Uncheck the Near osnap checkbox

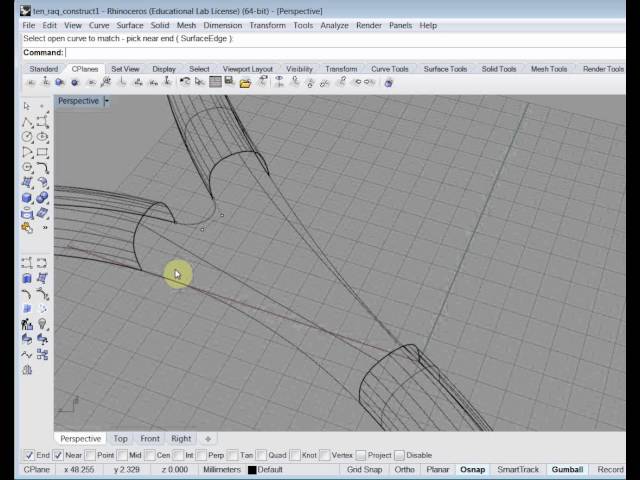tap(58, 455)
